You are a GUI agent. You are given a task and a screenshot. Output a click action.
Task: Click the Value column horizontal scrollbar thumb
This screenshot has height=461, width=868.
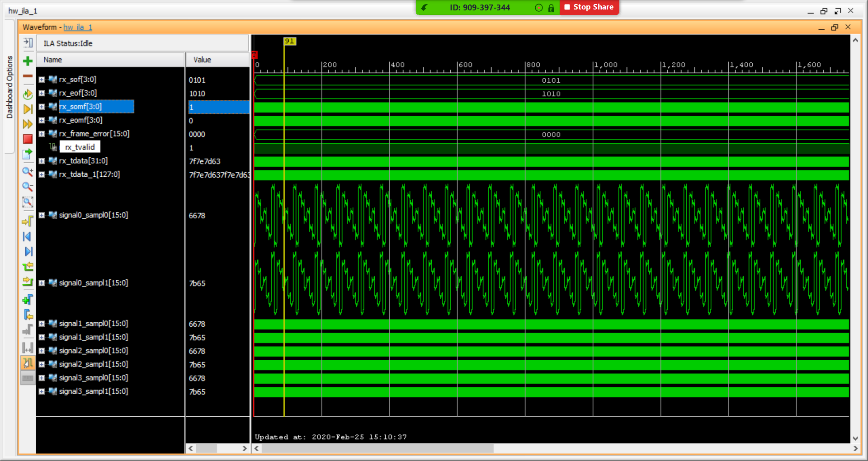(206, 448)
